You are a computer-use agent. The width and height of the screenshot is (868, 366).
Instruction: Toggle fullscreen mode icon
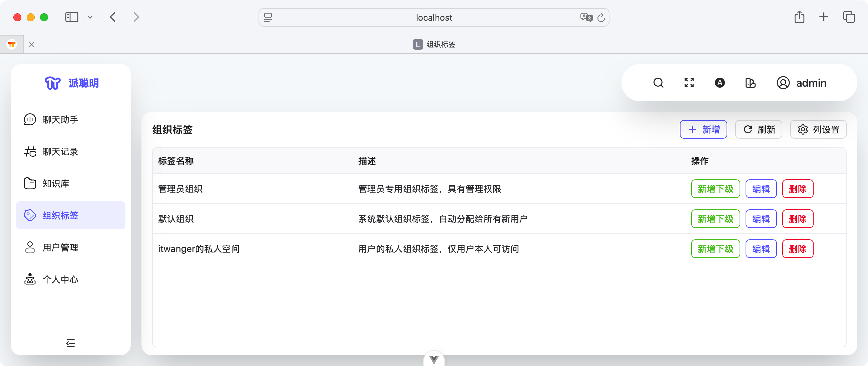click(689, 83)
